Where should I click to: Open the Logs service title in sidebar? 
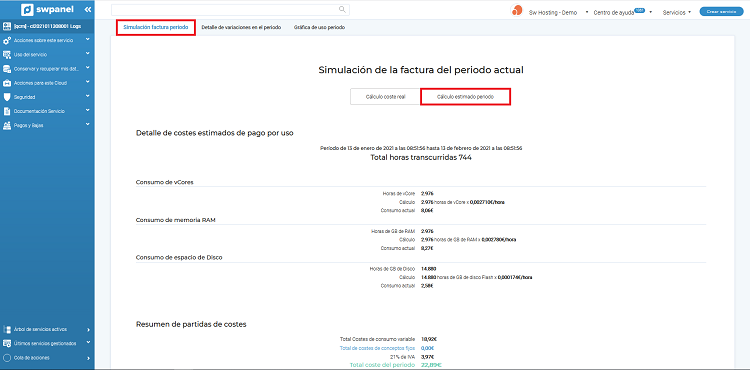click(47, 27)
